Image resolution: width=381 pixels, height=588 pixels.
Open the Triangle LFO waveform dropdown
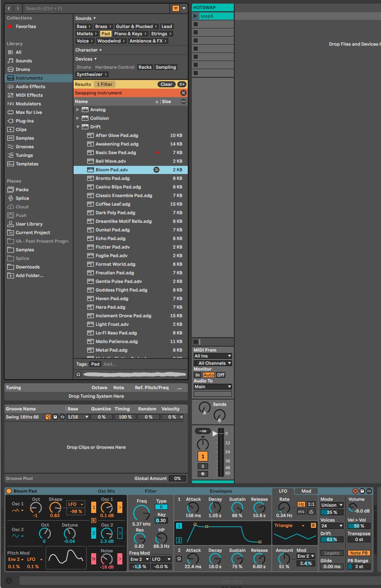pos(290,526)
